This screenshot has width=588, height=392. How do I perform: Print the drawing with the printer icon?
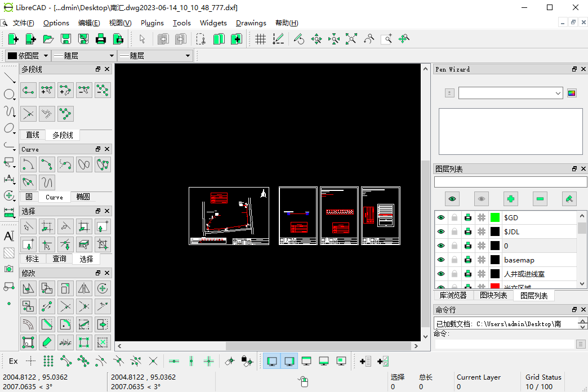click(x=100, y=39)
